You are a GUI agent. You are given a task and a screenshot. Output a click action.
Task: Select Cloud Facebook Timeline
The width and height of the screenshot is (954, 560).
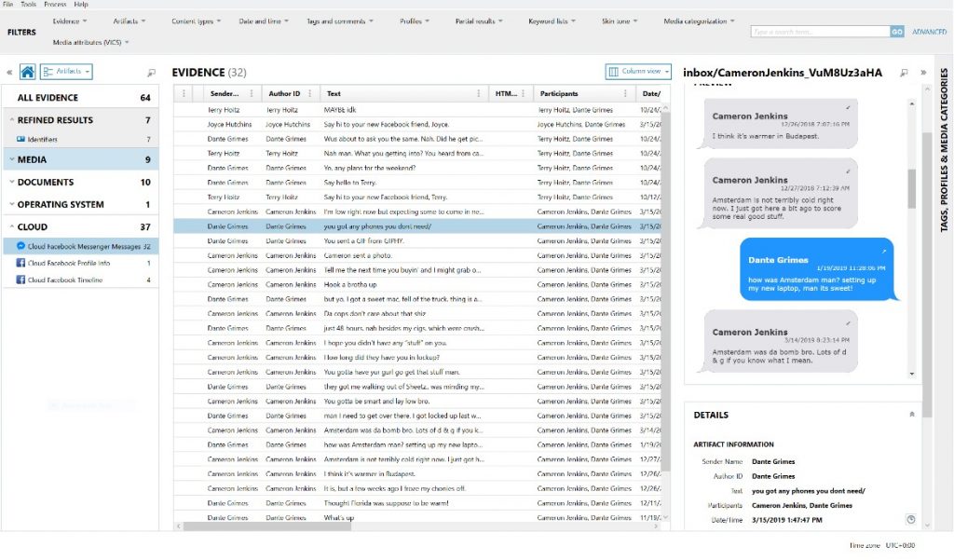pos(81,280)
